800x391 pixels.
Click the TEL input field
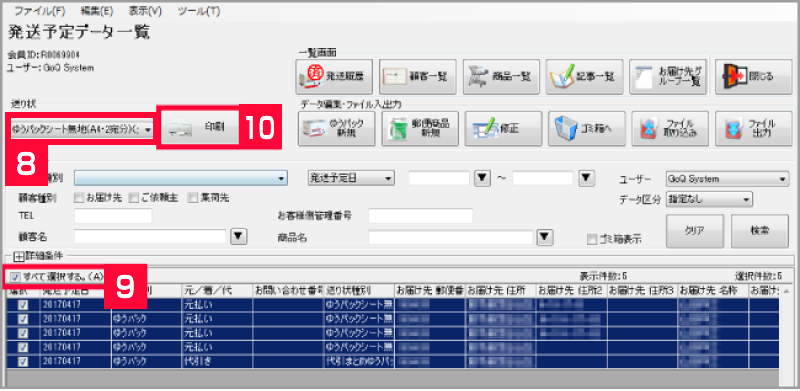coord(113,216)
